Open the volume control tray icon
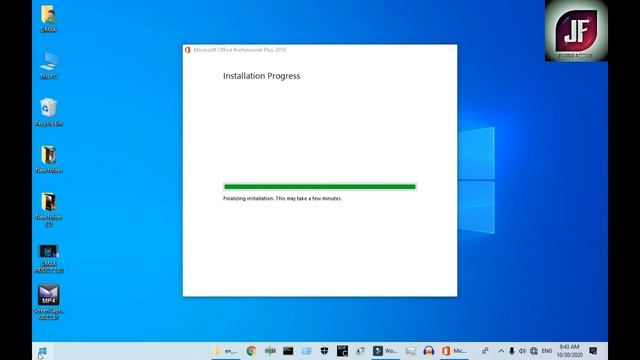 [x=522, y=351]
